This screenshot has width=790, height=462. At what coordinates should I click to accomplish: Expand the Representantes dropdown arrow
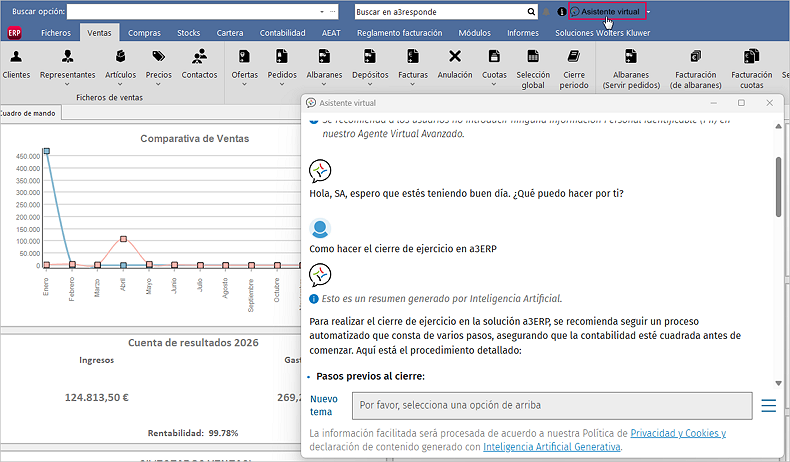(68, 85)
